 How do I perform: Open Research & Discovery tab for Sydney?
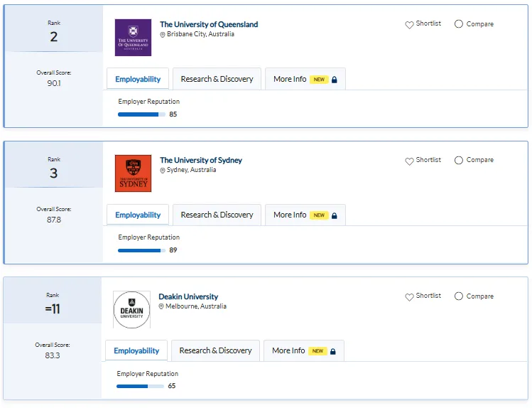(x=217, y=215)
